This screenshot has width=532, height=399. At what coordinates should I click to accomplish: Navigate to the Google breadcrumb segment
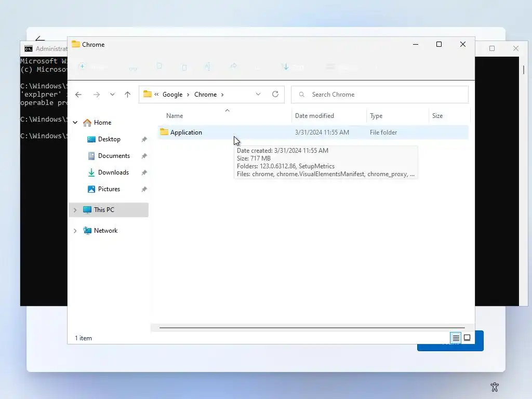click(172, 95)
